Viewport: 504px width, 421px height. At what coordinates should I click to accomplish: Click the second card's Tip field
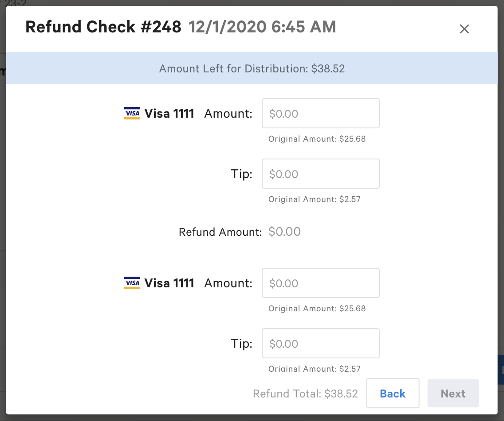pyautogui.click(x=320, y=343)
